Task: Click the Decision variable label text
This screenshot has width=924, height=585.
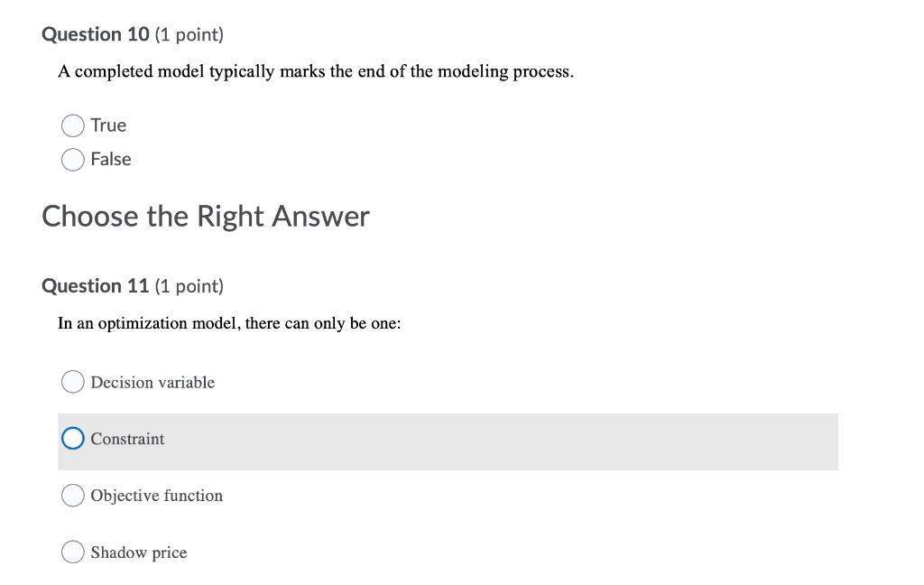Action: coord(152,382)
